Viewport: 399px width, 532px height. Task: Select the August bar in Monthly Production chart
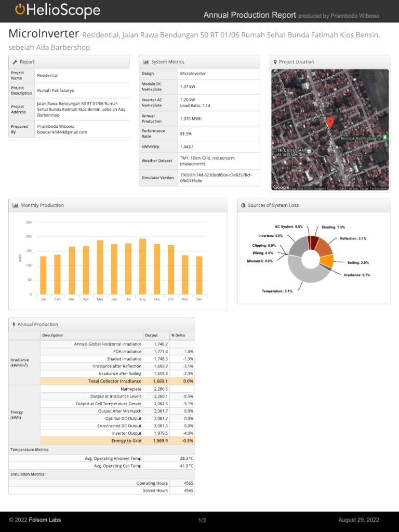tap(143, 267)
